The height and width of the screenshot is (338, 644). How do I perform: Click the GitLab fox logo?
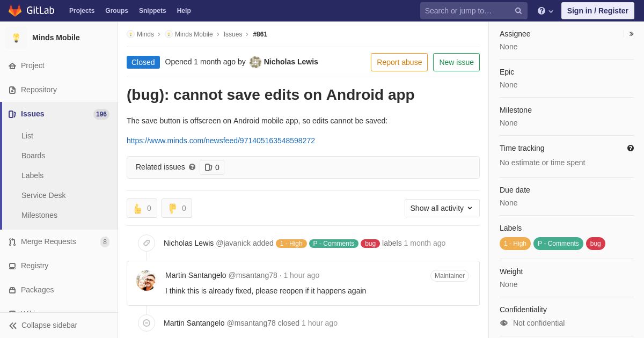pos(15,11)
